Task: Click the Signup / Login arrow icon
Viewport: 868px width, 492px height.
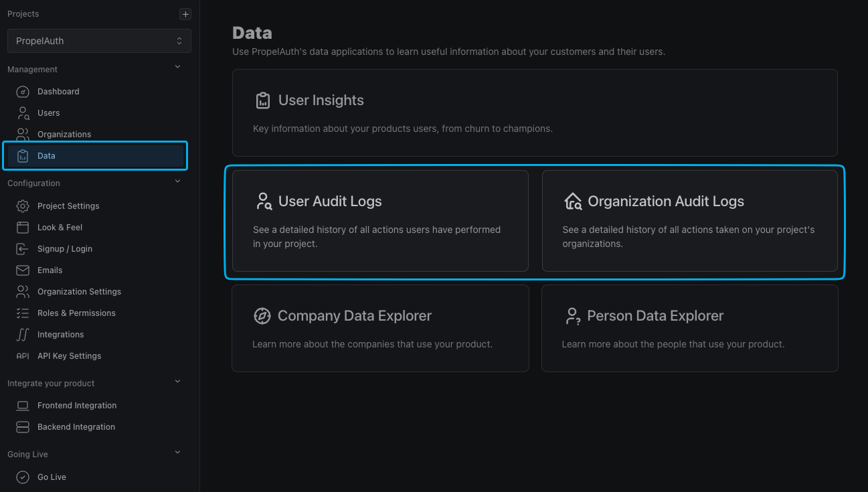Action: (x=23, y=249)
